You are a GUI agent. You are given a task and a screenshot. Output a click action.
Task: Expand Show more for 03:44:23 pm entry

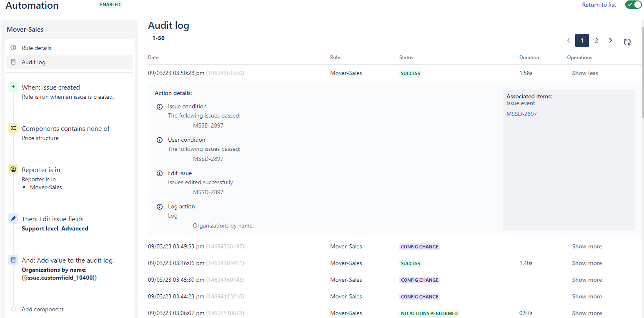point(587,296)
